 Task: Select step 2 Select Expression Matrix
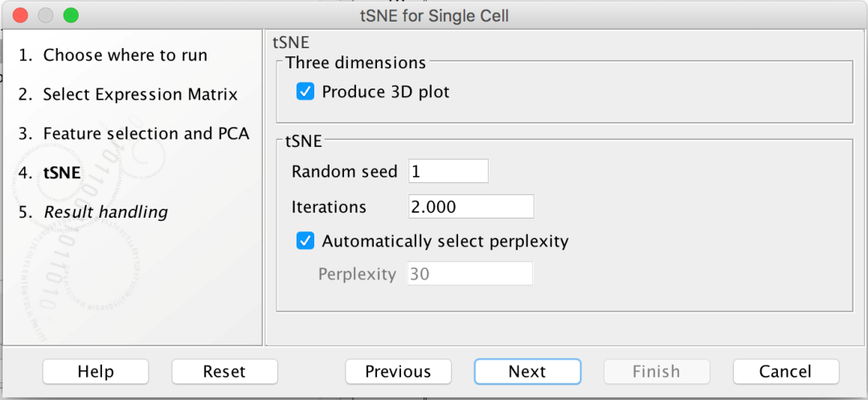coord(140,95)
